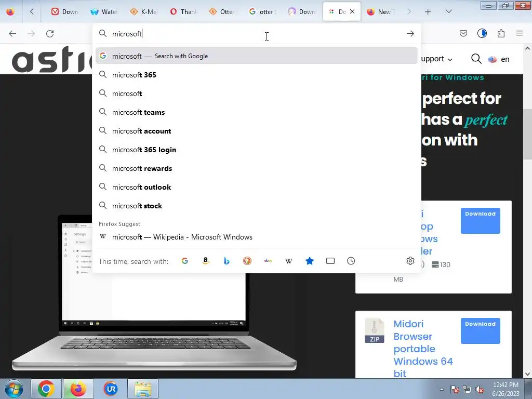Expand the Support menu
The width and height of the screenshot is (532, 399).
coord(436,59)
